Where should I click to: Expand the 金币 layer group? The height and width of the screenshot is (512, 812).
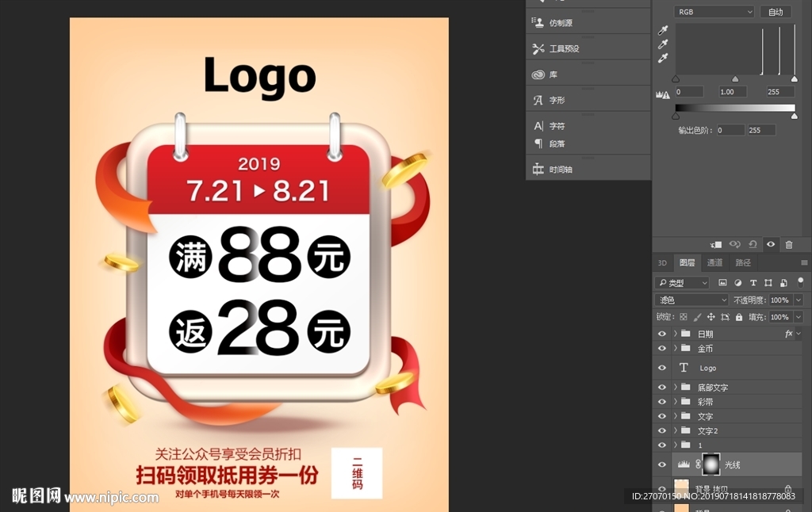pos(676,349)
